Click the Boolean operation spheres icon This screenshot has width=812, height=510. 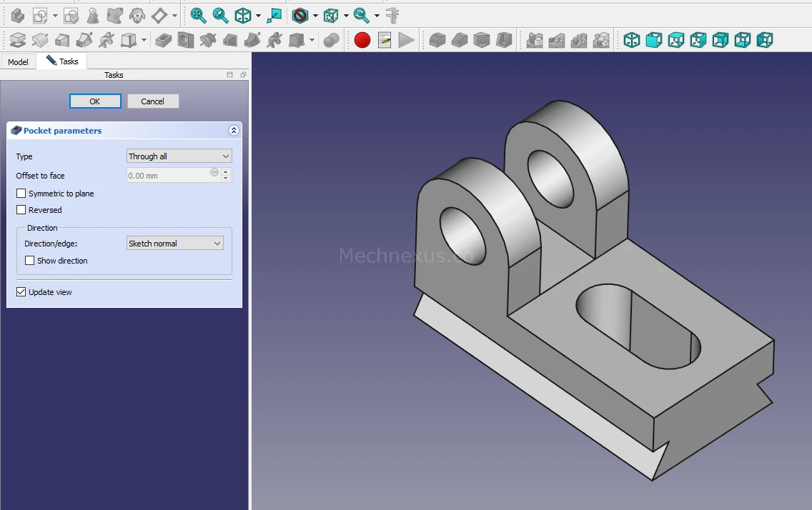point(331,40)
